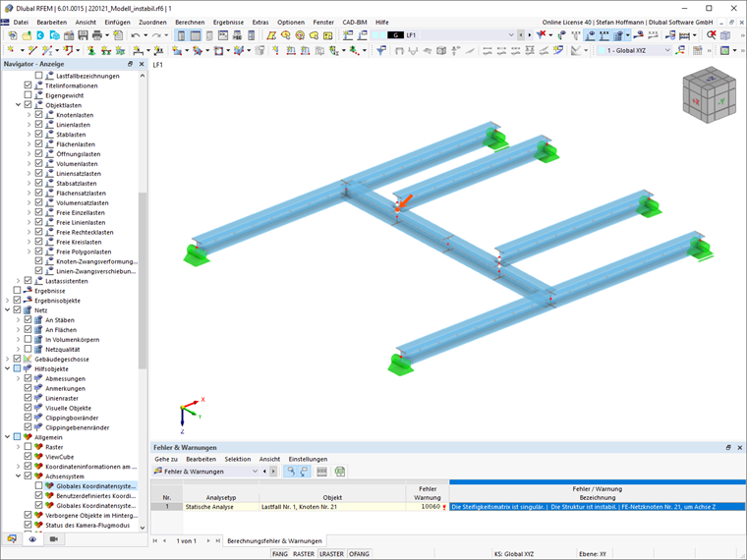This screenshot has width=747, height=560.
Task: Click the new line icon
Action: coord(32,50)
